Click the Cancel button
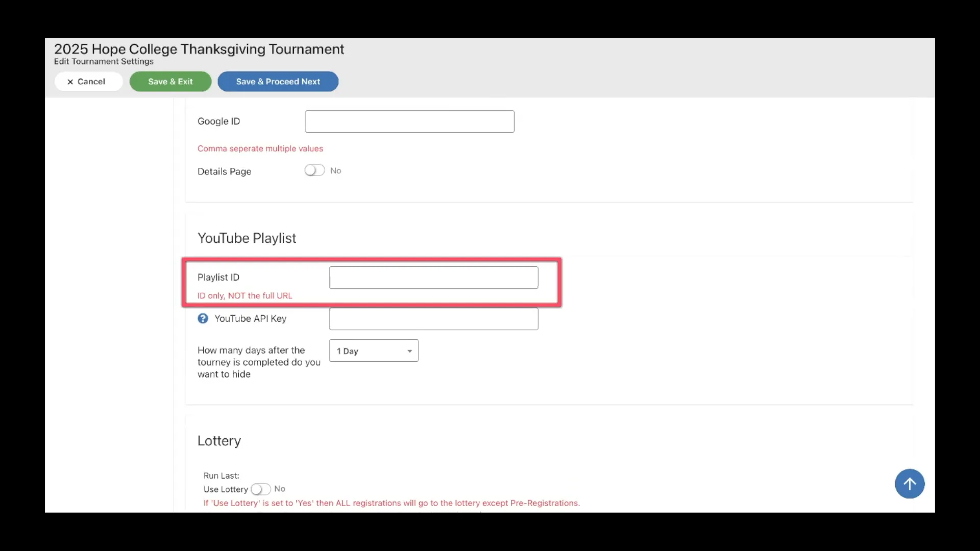Screen dimensions: 980x551 [x=89, y=82]
